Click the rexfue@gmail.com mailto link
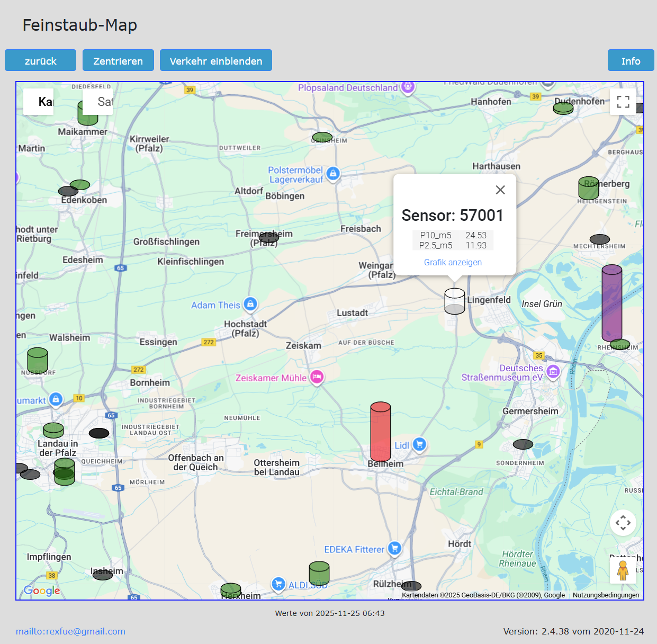 (70, 631)
